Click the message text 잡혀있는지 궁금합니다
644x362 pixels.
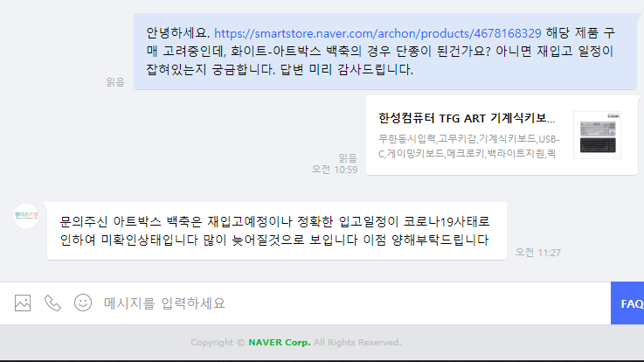tap(211, 69)
